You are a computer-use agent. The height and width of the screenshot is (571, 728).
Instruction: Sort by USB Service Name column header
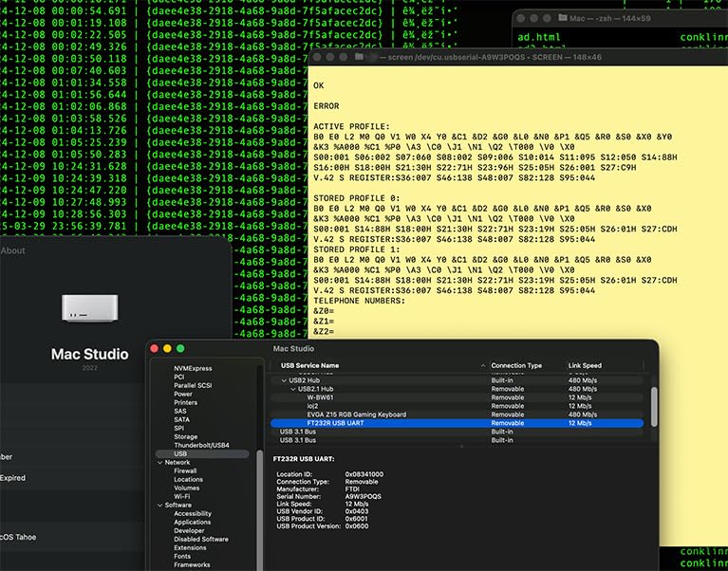point(309,365)
